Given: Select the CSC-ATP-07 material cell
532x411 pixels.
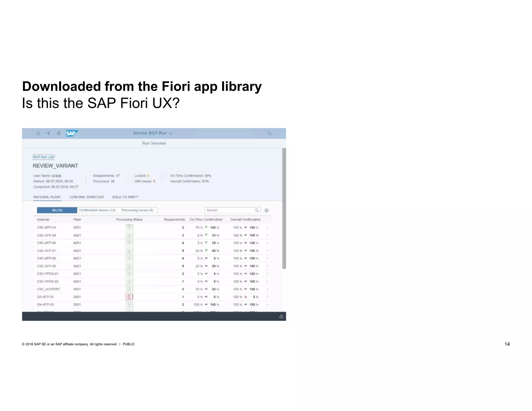Looking at the screenshot, I should (x=46, y=251).
